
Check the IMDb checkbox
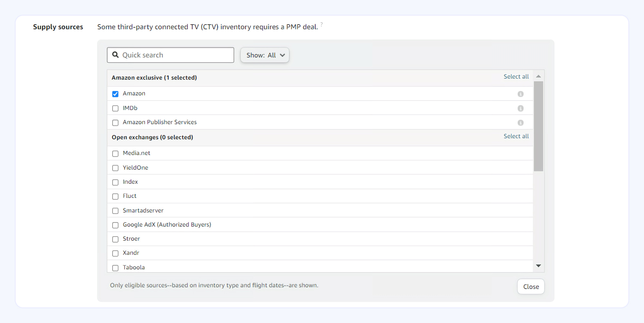pos(115,108)
